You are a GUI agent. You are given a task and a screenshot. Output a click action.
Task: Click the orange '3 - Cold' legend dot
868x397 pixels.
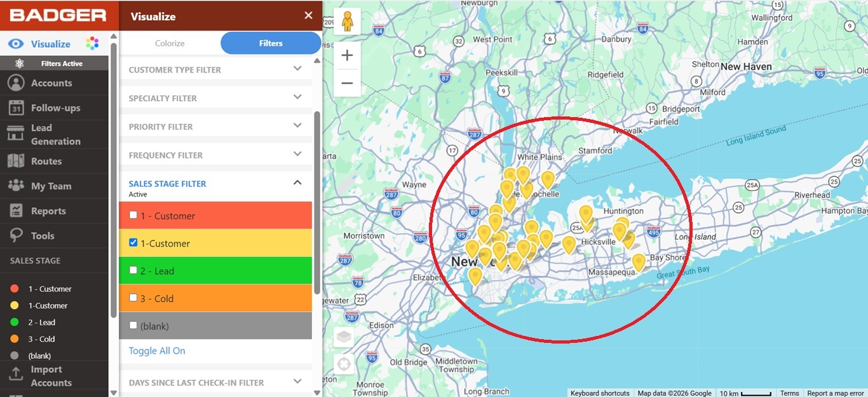point(15,339)
